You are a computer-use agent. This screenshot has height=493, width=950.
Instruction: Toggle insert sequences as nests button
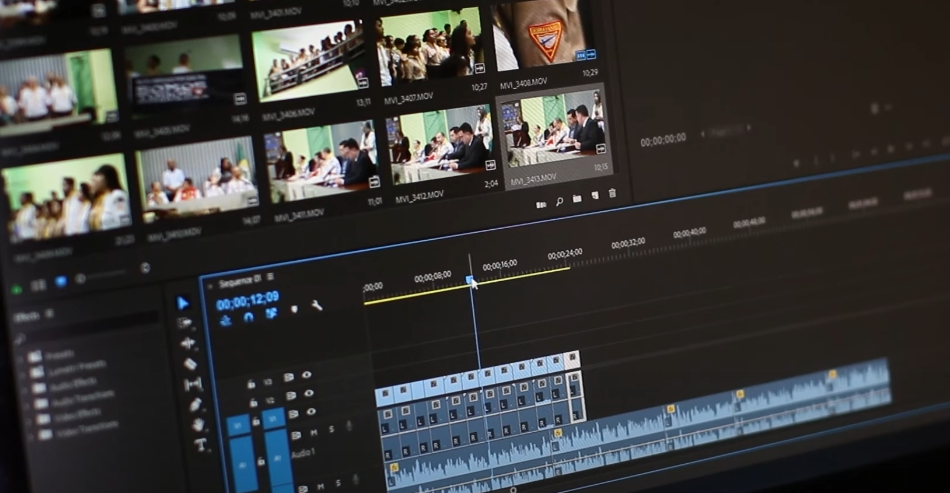225,320
